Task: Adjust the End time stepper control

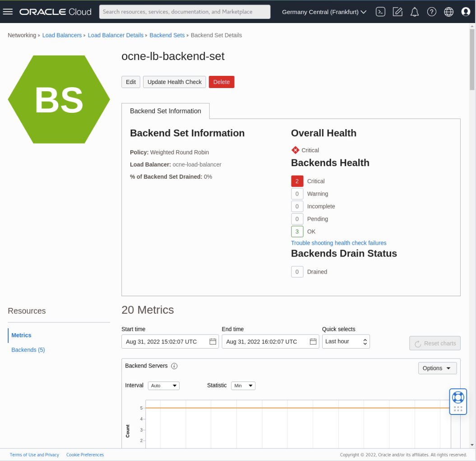Action: click(364, 341)
